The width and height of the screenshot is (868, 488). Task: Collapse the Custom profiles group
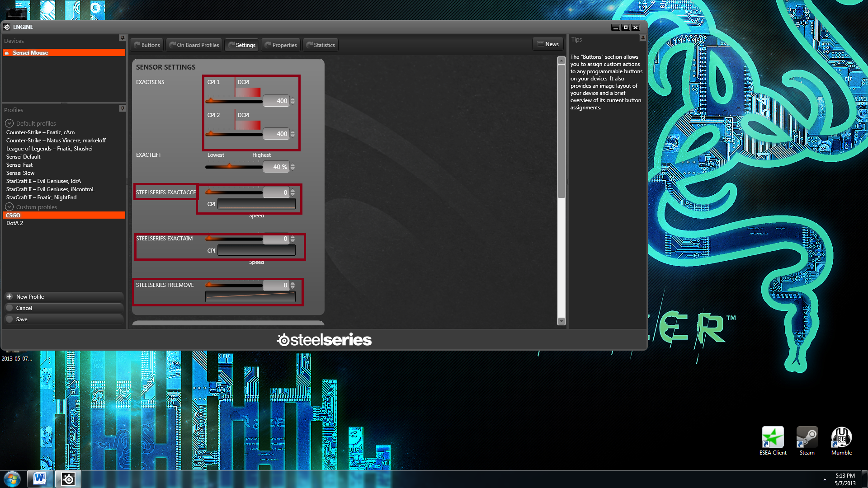point(9,207)
